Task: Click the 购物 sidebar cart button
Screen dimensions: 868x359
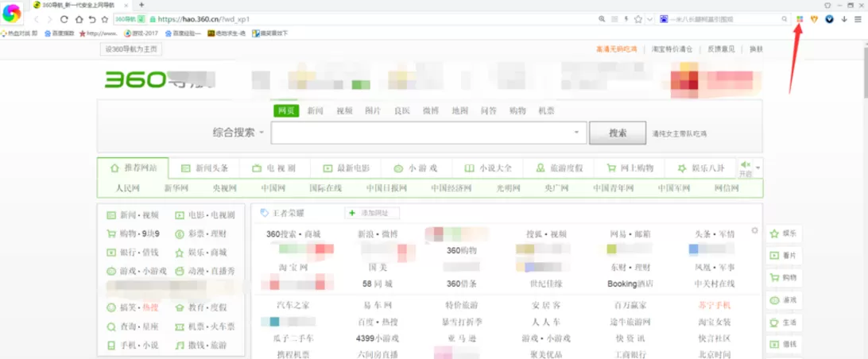Action: pyautogui.click(x=783, y=278)
